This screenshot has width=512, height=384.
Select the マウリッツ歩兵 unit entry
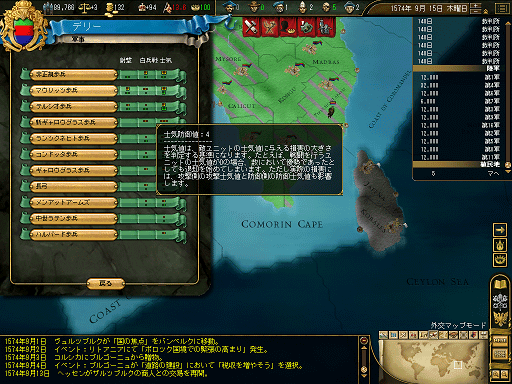(x=73, y=90)
